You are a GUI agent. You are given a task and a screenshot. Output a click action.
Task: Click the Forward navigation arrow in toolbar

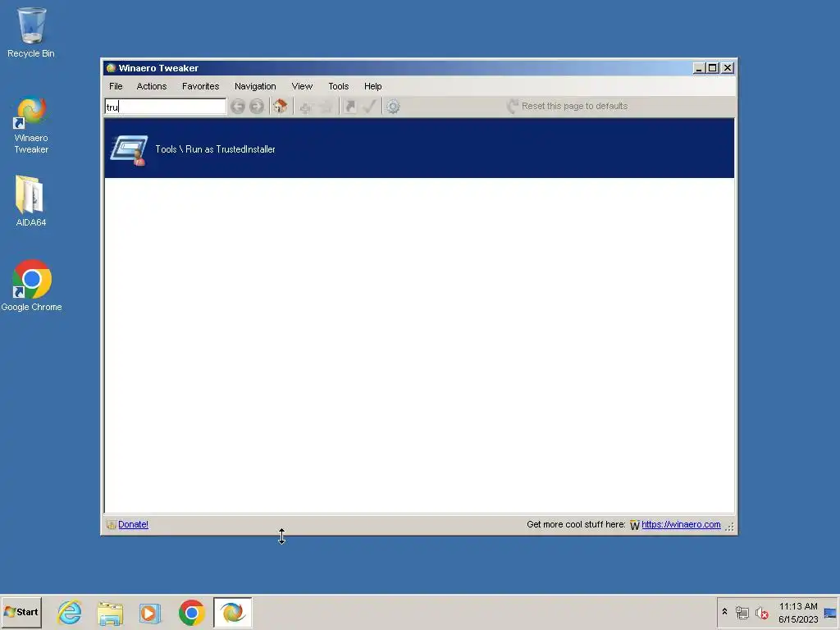(257, 107)
